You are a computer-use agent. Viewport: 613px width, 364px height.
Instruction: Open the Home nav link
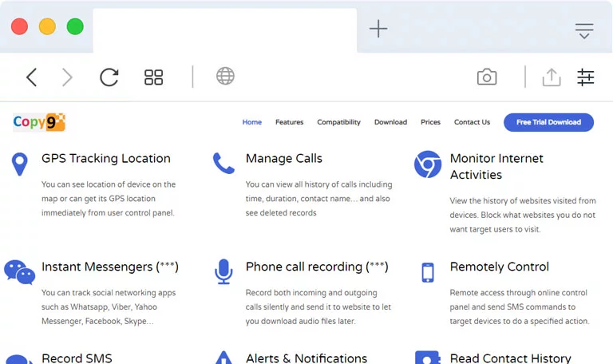coord(251,122)
